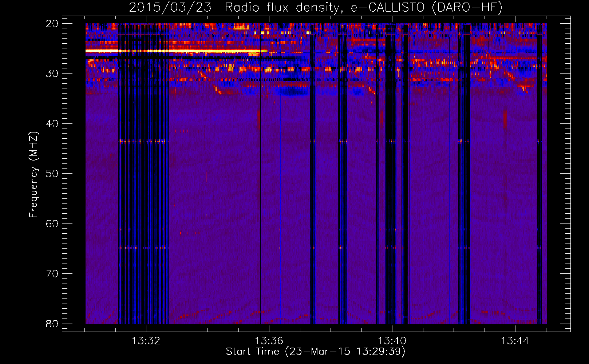This screenshot has height=364, width=589.
Task: Click the time tick label '13:44'
Action: point(515,341)
